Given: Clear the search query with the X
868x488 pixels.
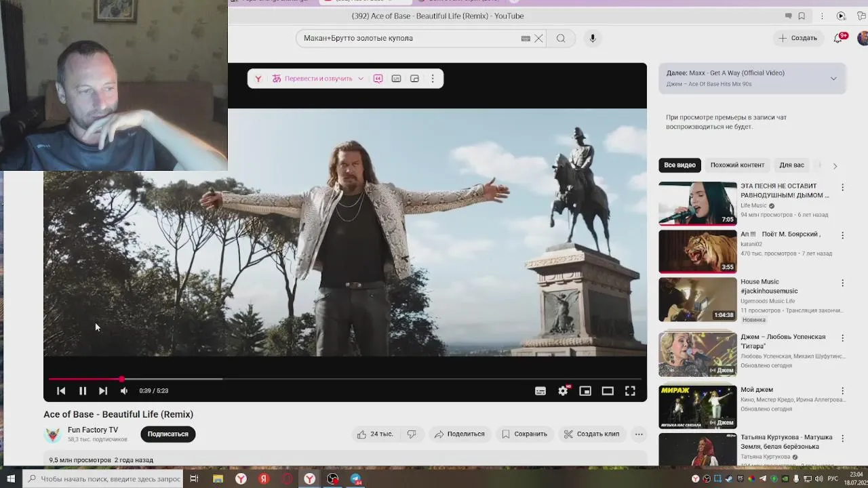Looking at the screenshot, I should pos(538,39).
